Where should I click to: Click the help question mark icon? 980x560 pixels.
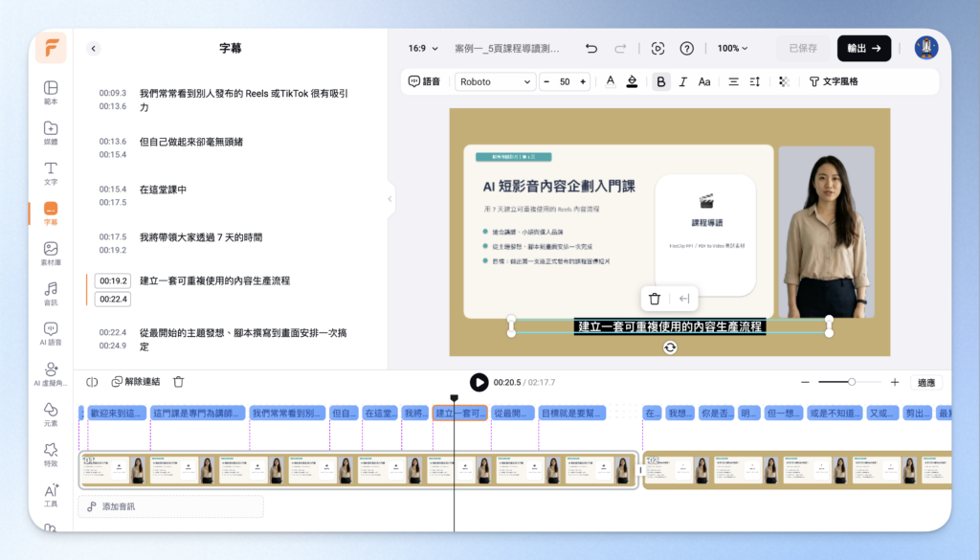687,48
